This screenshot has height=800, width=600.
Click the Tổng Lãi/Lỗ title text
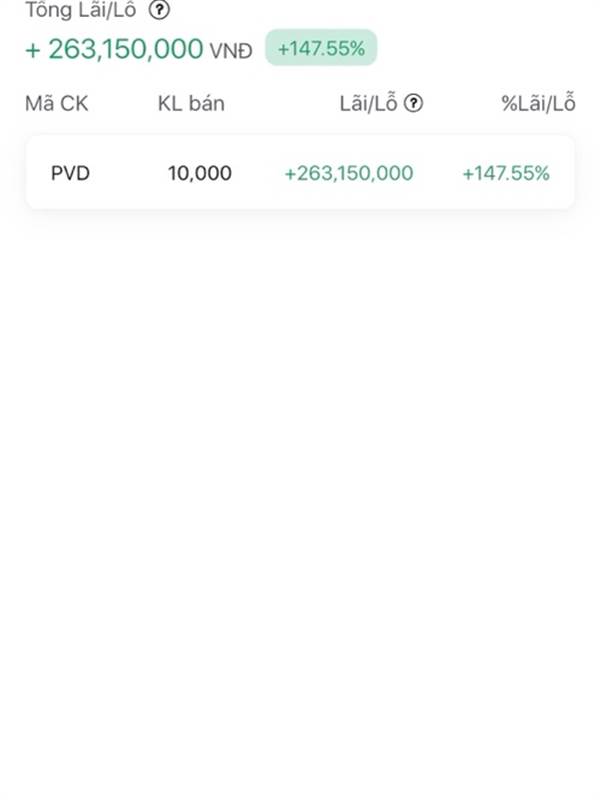coord(80,11)
